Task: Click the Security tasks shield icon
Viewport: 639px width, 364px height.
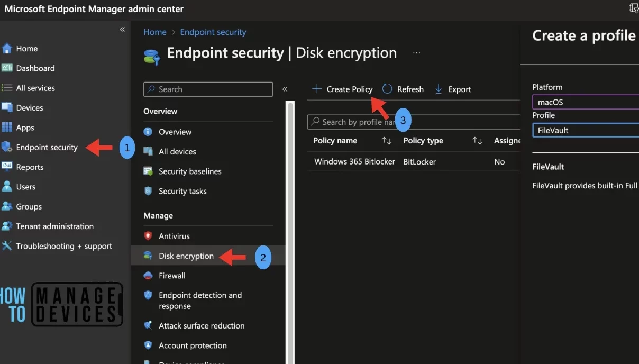Action: pyautogui.click(x=148, y=191)
